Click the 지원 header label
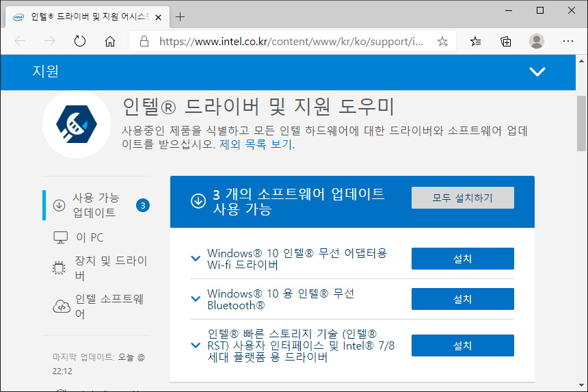The height and width of the screenshot is (392, 588). 45,71
